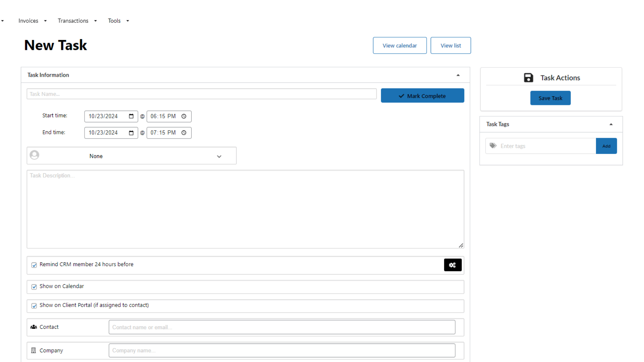Open reminder settings gears icon
Viewport: 644px width, 362px height.
(x=452, y=265)
